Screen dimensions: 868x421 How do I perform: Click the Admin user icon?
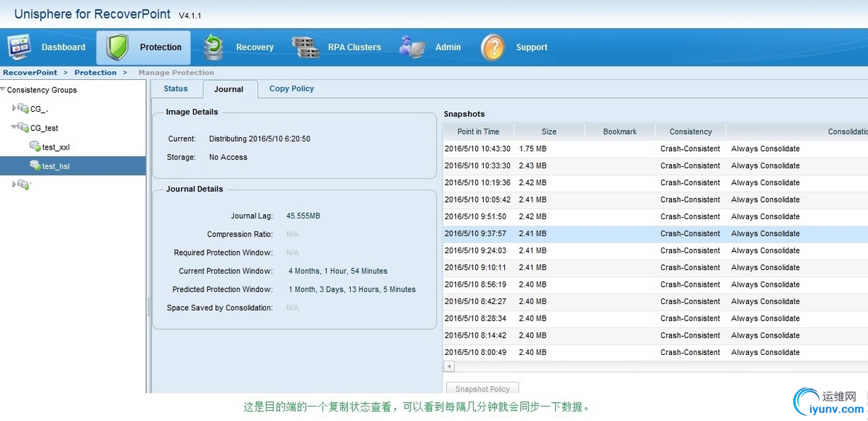[x=412, y=47]
